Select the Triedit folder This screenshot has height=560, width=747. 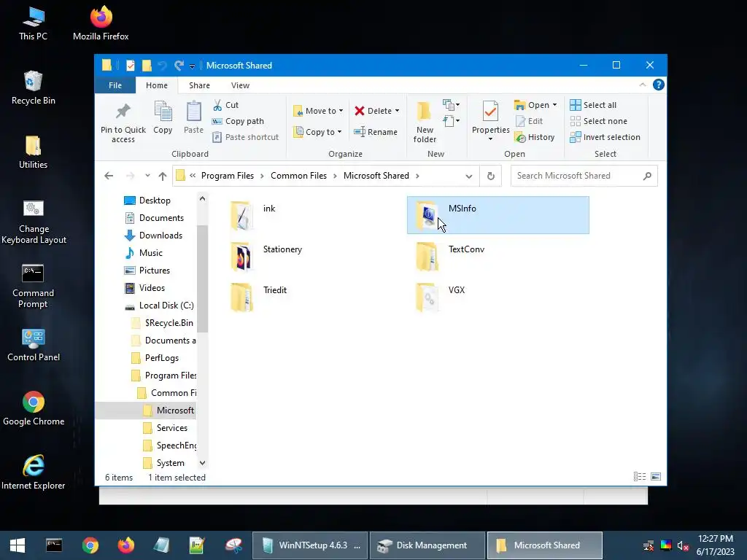coord(314,297)
